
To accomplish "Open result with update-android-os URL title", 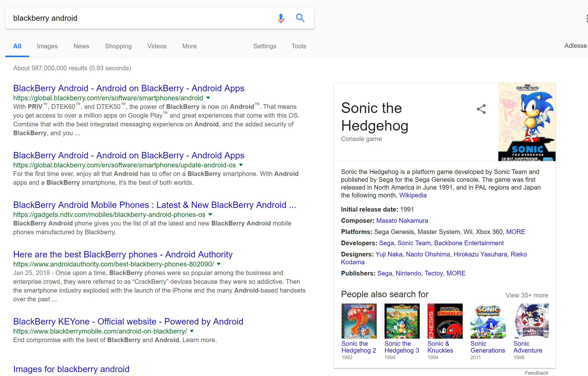I will (128, 155).
